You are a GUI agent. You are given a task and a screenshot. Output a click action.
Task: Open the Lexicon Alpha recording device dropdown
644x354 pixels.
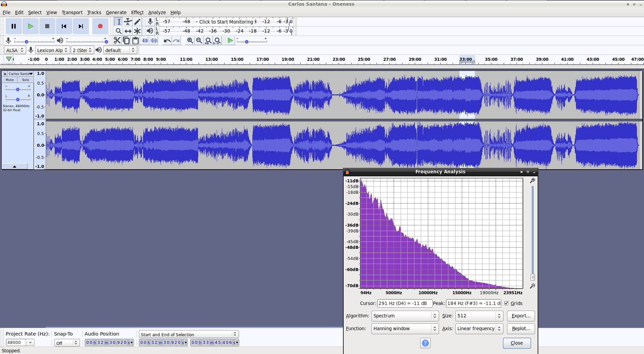point(53,50)
